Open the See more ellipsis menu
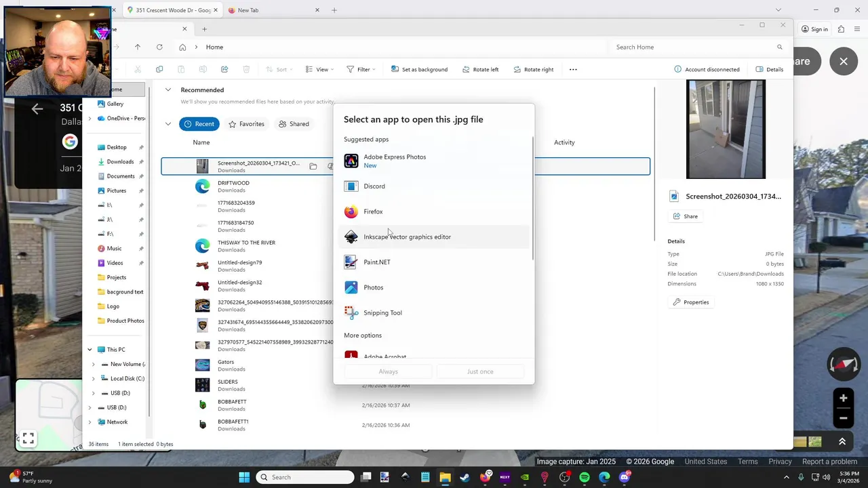868x488 pixels. tap(573, 69)
